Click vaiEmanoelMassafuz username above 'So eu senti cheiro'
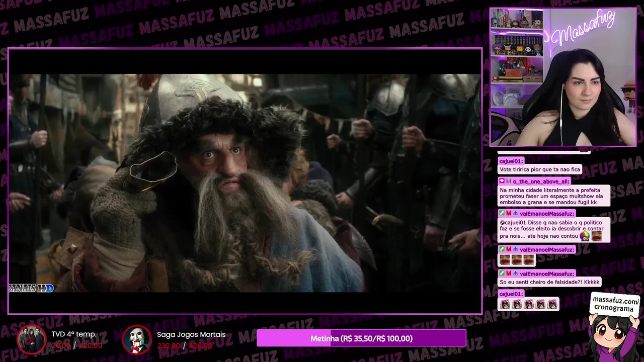The height and width of the screenshot is (362, 644). (546, 274)
